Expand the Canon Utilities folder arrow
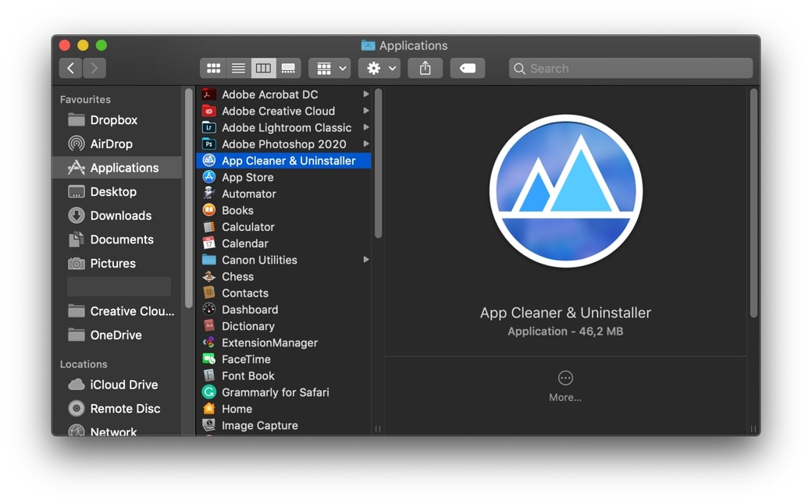This screenshot has width=812, height=504. (x=366, y=260)
